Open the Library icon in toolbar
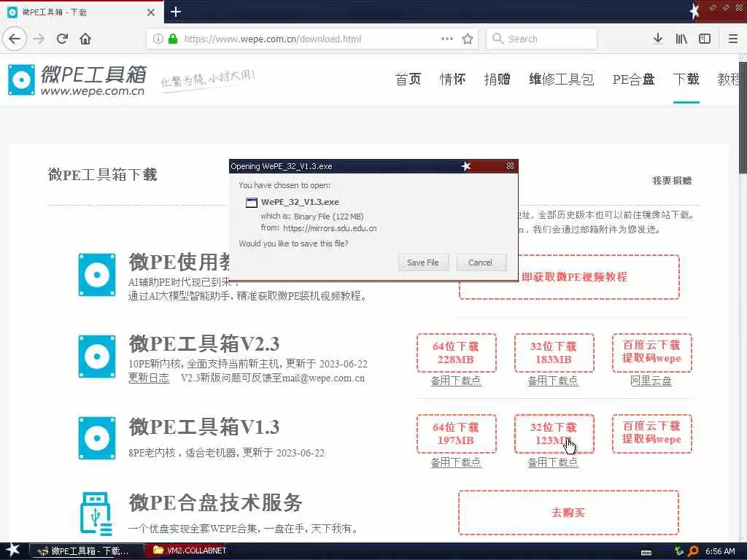Viewport: 747px width, 560px height. tap(681, 39)
